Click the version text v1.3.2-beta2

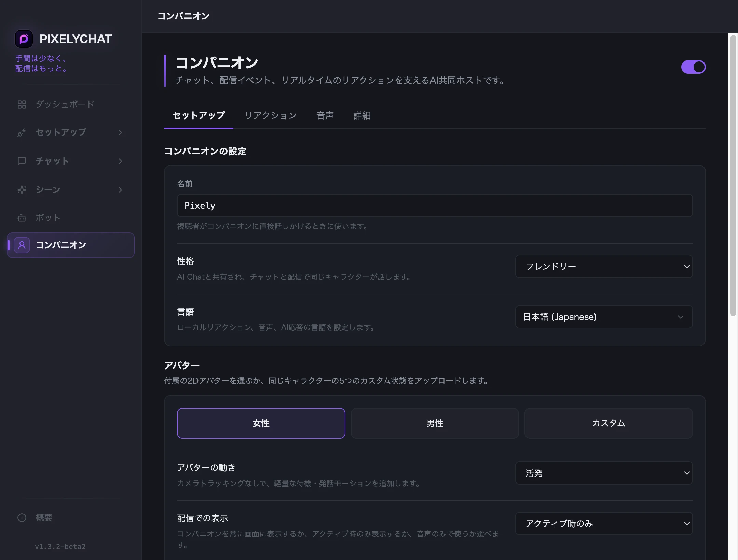coord(60,547)
